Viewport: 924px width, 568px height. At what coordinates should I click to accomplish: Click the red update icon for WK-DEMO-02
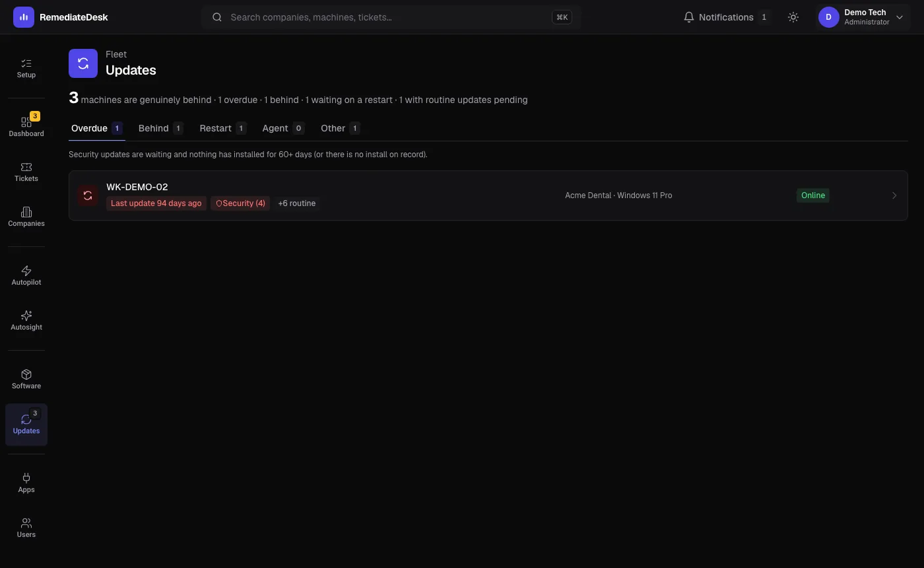coord(88,195)
